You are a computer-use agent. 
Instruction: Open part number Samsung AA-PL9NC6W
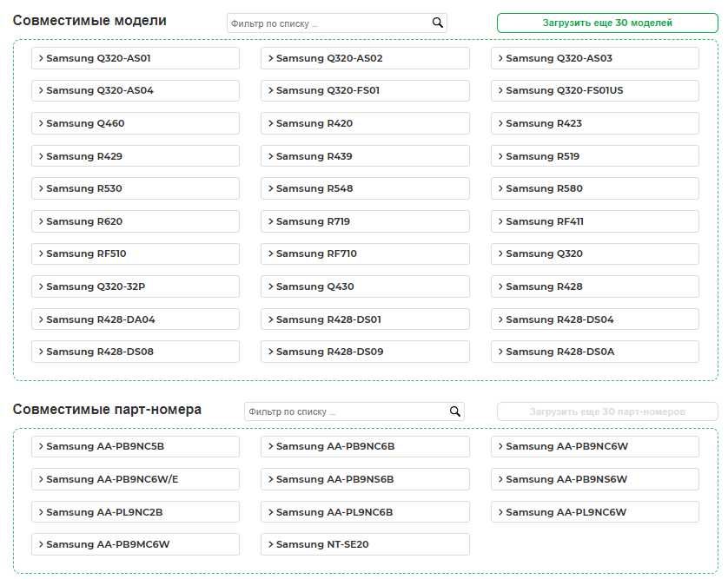pos(595,512)
